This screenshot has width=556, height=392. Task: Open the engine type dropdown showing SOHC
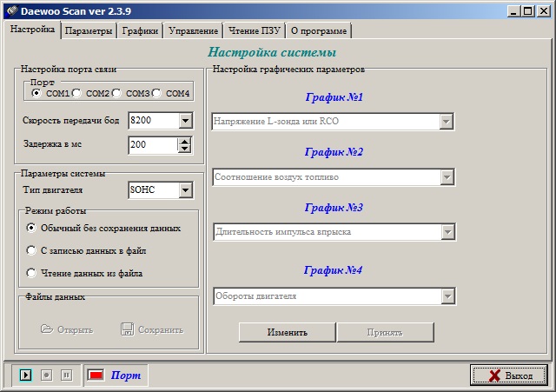coord(185,189)
